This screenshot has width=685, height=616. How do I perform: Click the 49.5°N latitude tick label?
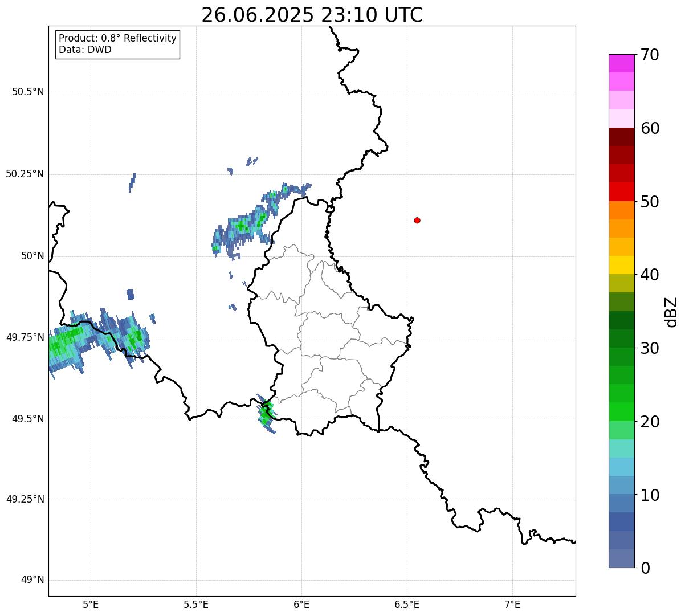[28, 419]
